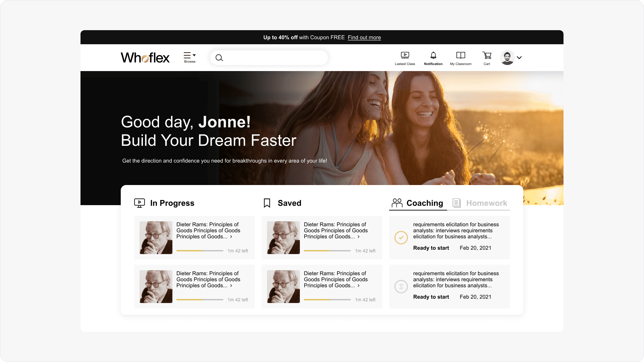This screenshot has width=644, height=362.
Task: Click the In Progress heading
Action: tap(172, 203)
